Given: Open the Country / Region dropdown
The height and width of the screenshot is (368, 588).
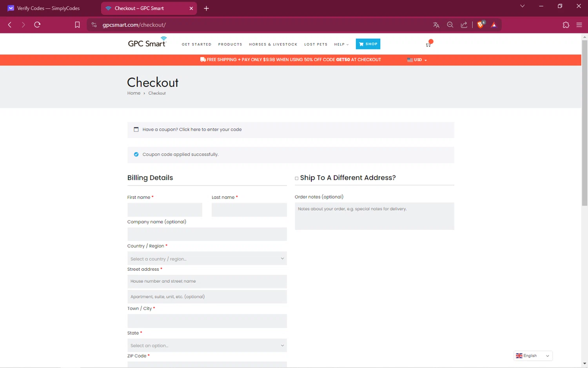Looking at the screenshot, I should (207, 259).
